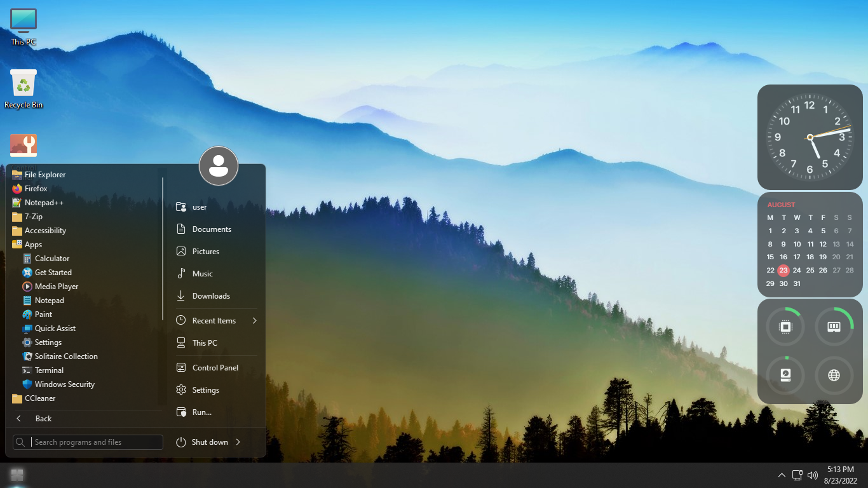The width and height of the screenshot is (868, 488).
Task: Open the volume tray icon
Action: point(812,475)
